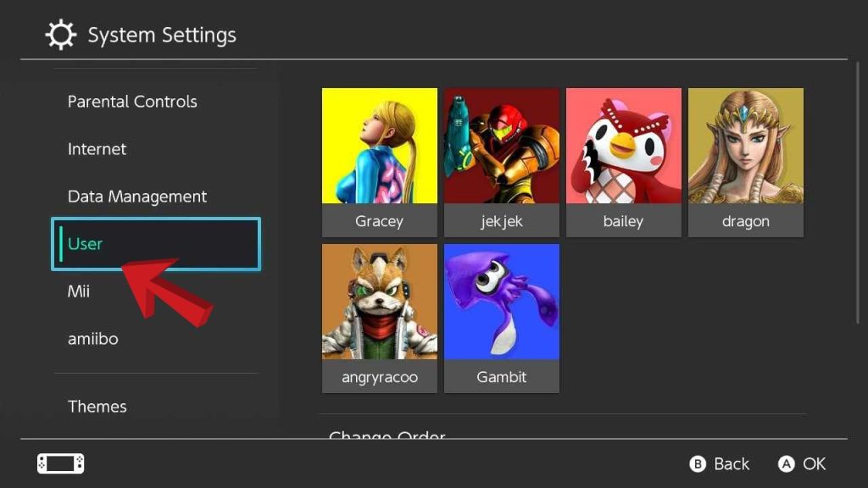Image resolution: width=868 pixels, height=488 pixels.
Task: Choose bailey's Celeste owl avatar
Action: tap(623, 146)
